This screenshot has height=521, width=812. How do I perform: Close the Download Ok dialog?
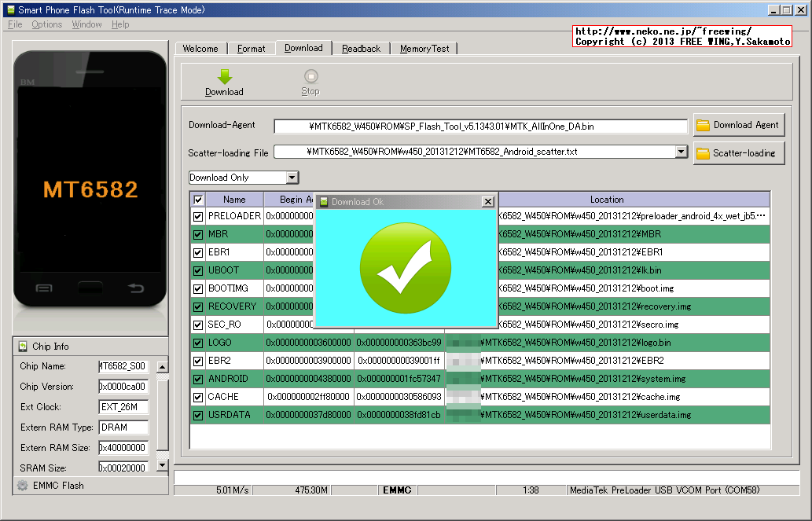point(487,201)
